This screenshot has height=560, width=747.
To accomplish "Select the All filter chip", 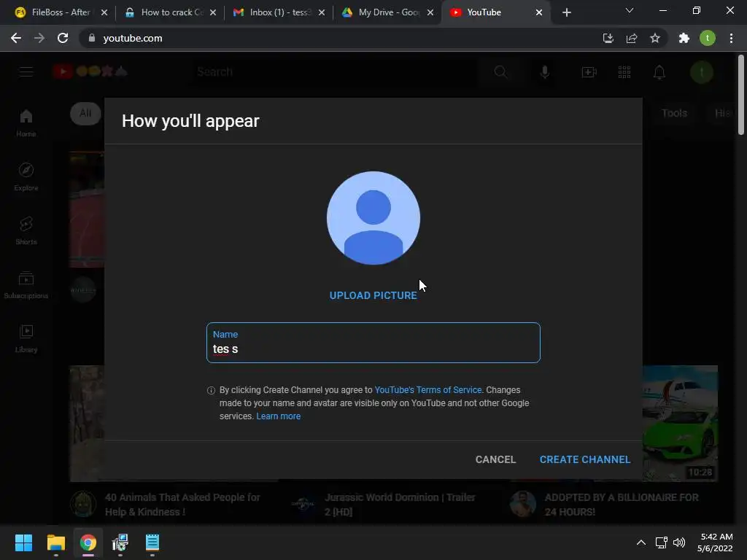I will (x=85, y=113).
